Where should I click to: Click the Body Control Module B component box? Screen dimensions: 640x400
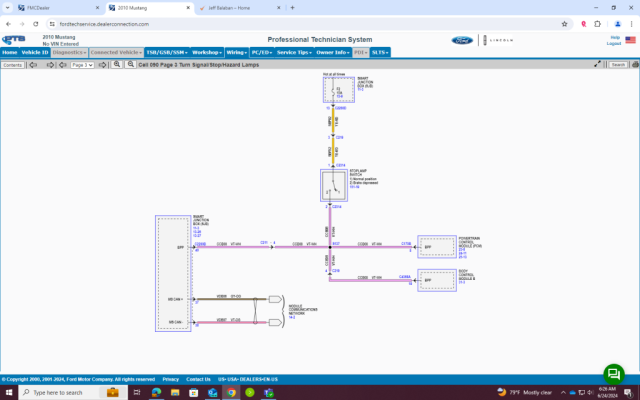coord(437,280)
